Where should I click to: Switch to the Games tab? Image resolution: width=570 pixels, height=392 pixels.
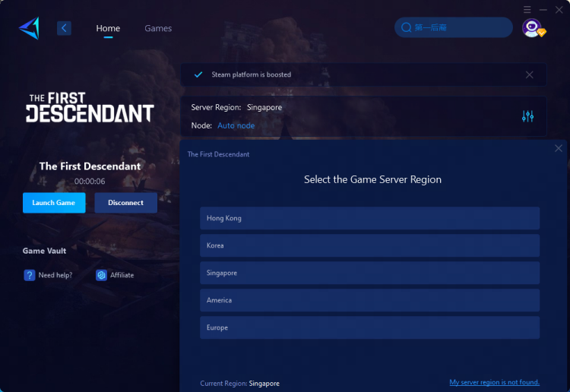coord(158,28)
